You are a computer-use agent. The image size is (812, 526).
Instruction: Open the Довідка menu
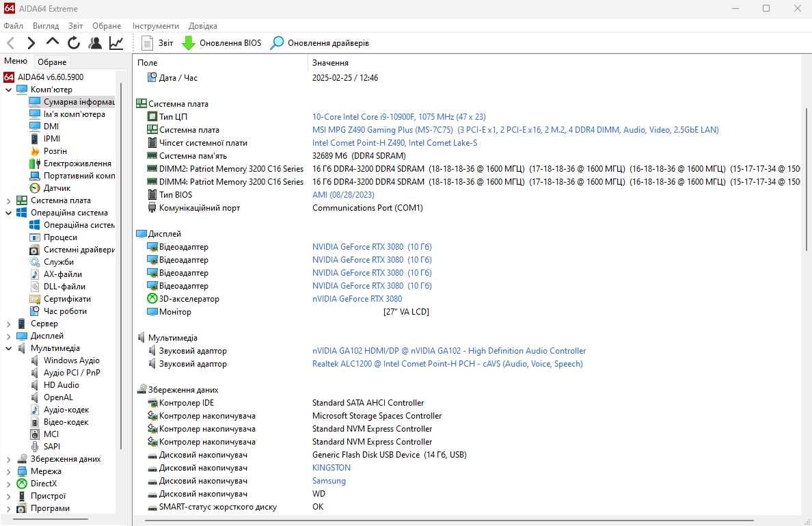click(x=202, y=26)
